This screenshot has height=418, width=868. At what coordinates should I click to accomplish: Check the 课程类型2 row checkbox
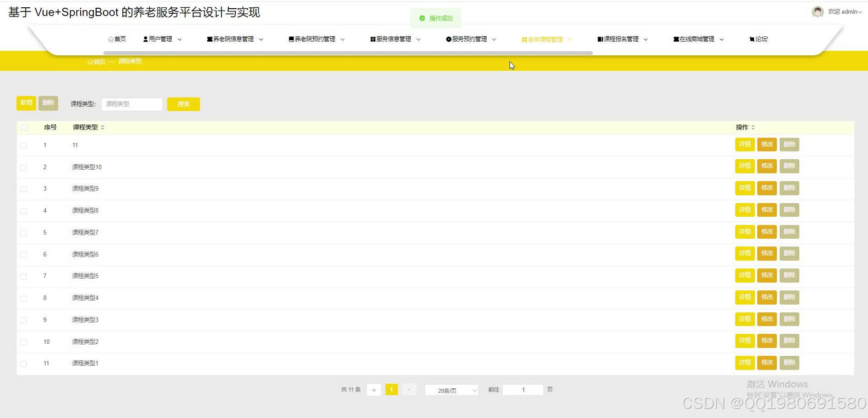pyautogui.click(x=24, y=343)
